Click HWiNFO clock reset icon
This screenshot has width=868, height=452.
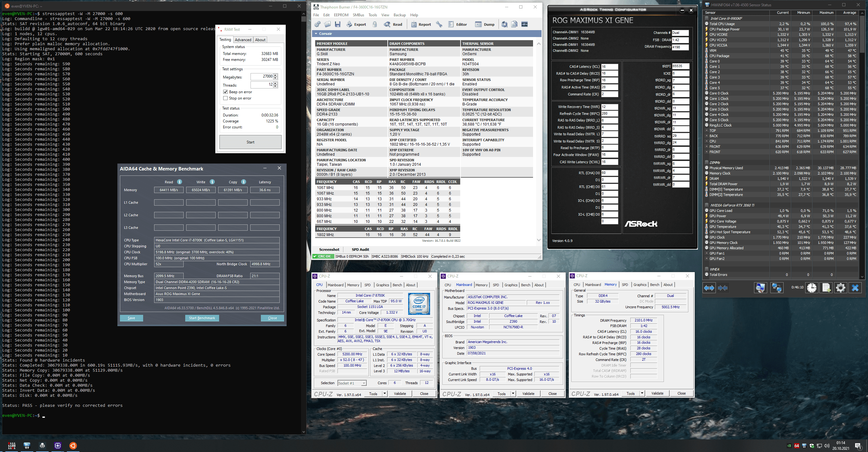(x=812, y=288)
